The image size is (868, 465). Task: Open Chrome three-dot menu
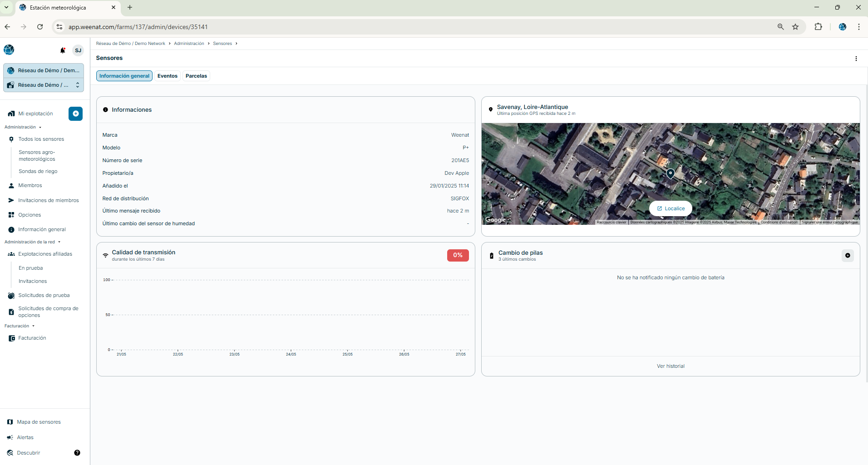coord(858,27)
